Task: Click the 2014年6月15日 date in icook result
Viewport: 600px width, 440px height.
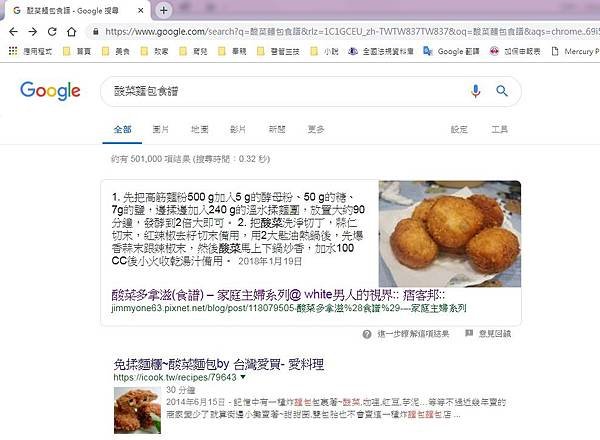Action: click(195, 402)
